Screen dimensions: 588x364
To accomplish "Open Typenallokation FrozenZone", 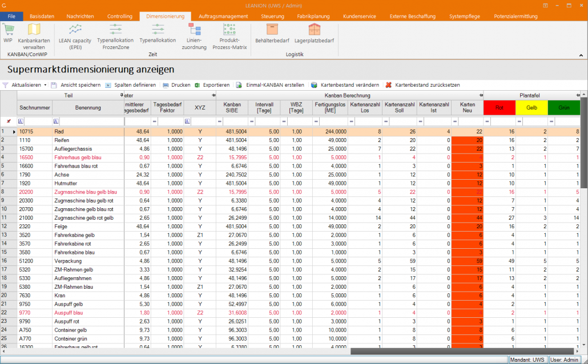I will tap(115, 37).
